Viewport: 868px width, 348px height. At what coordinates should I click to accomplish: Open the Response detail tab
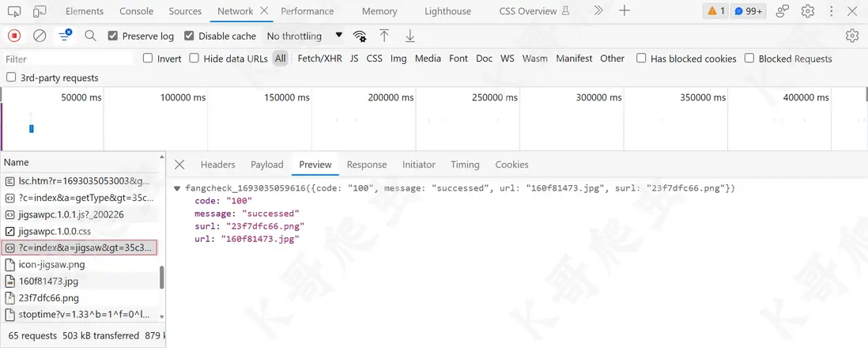pyautogui.click(x=367, y=165)
